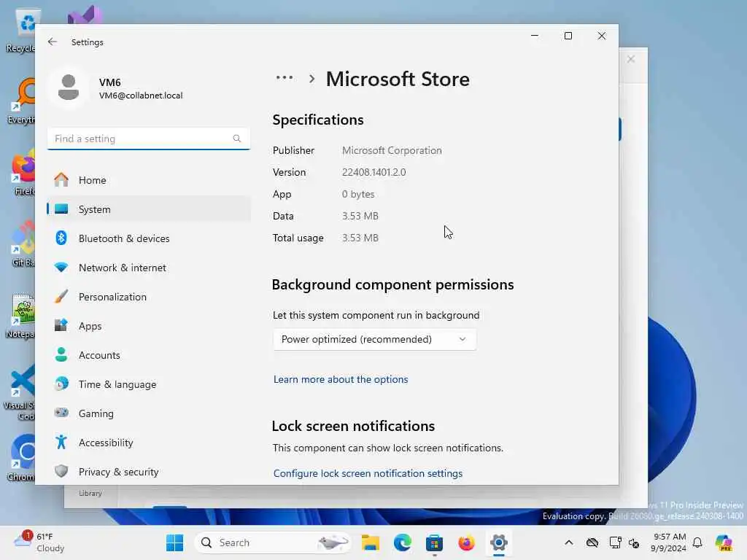Viewport: 747px width, 560px height.
Task: Click the Total usage 3.53 MB value
Action: tap(360, 238)
